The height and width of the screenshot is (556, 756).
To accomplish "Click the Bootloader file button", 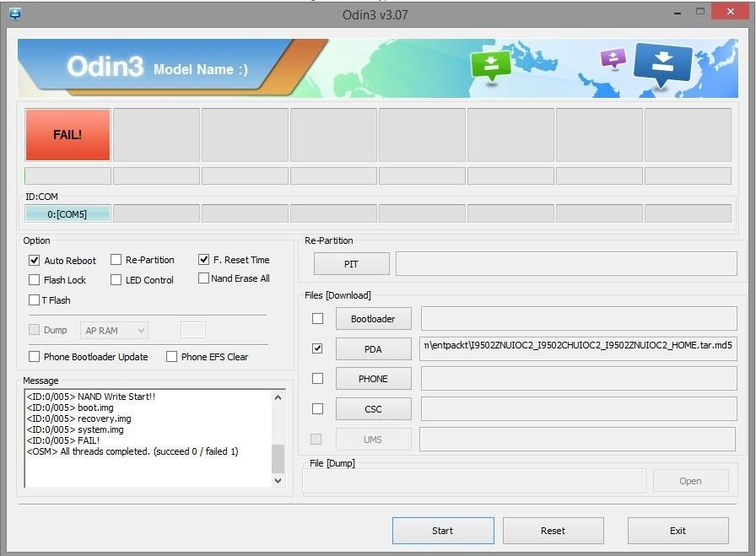I will click(373, 319).
